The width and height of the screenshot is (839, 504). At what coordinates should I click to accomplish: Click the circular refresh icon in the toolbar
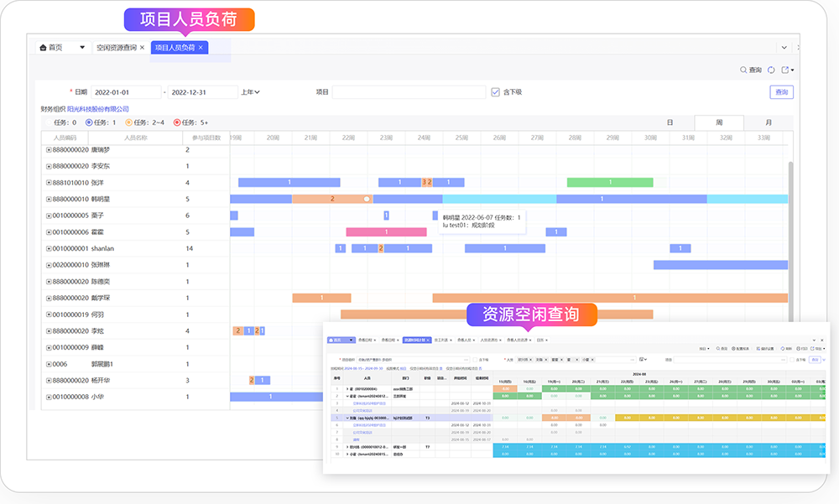coord(771,70)
